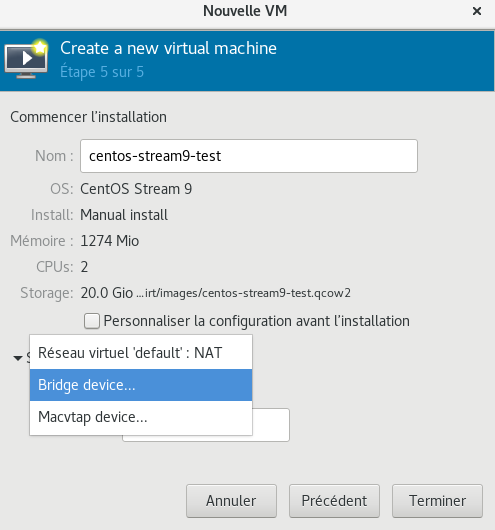
Task: Click the Nom text field centos-stream9-test
Action: 249,156
